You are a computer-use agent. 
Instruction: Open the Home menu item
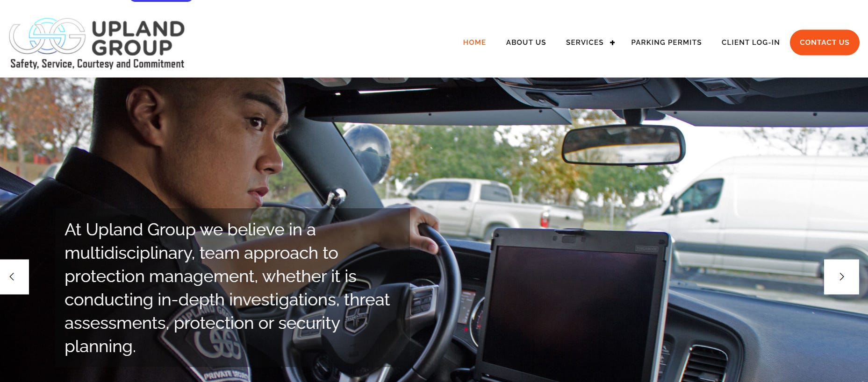(474, 42)
